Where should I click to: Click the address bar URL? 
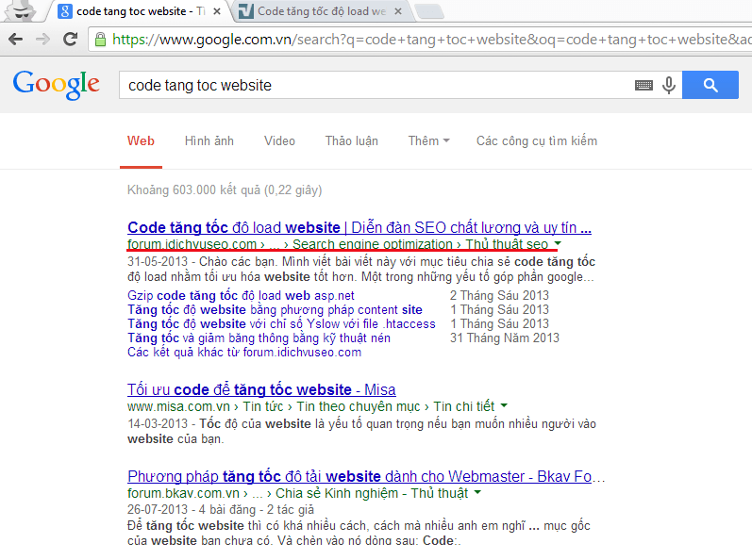[x=431, y=40]
